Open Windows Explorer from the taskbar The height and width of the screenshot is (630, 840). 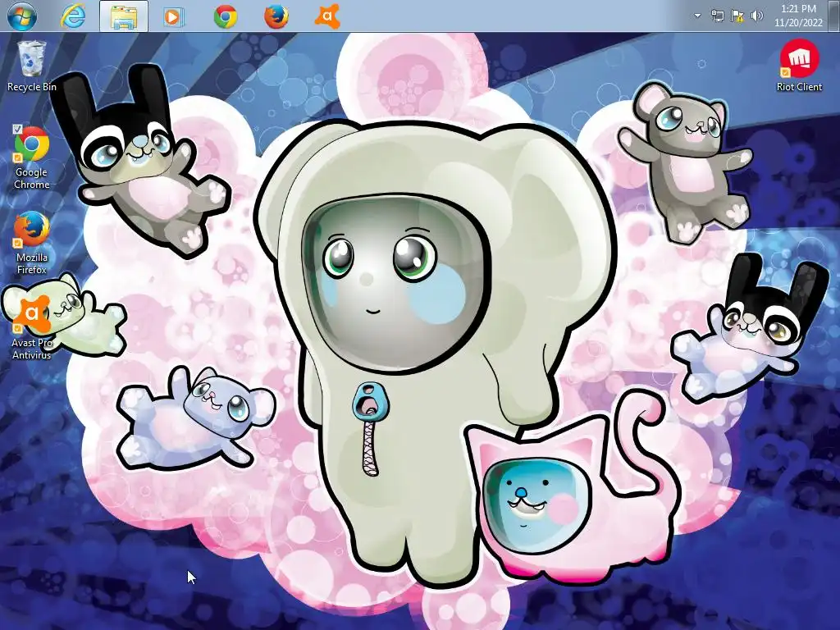pos(124,16)
